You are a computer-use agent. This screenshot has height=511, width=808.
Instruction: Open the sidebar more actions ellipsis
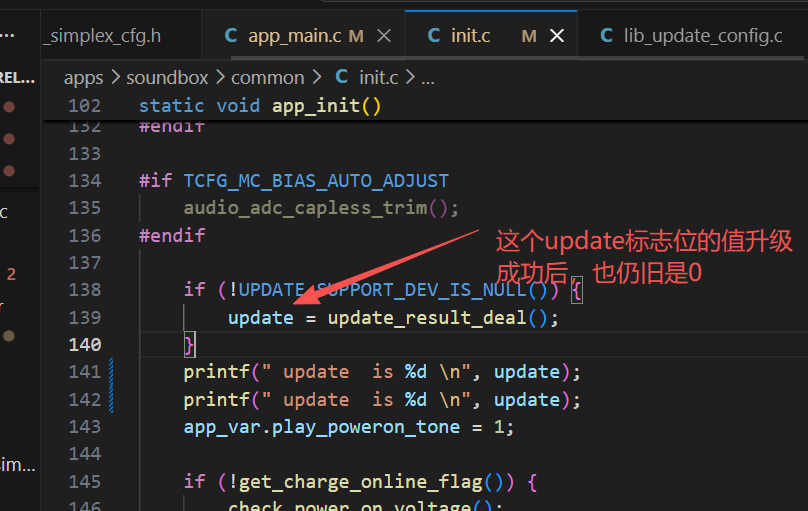pyautogui.click(x=7, y=36)
